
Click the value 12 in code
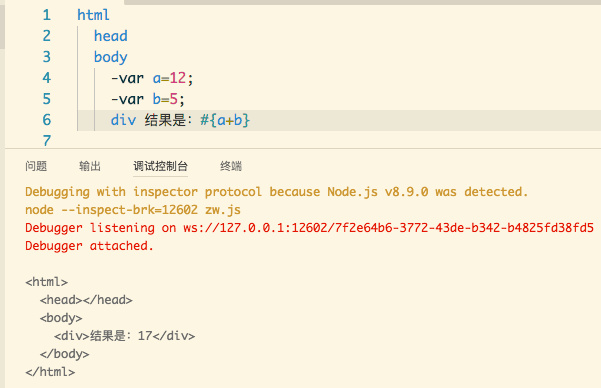(x=178, y=78)
